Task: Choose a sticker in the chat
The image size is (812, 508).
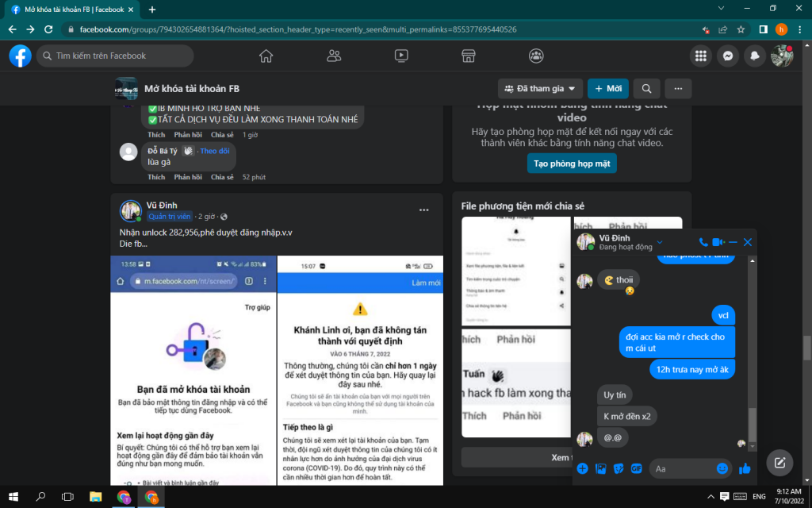Action: pos(619,468)
